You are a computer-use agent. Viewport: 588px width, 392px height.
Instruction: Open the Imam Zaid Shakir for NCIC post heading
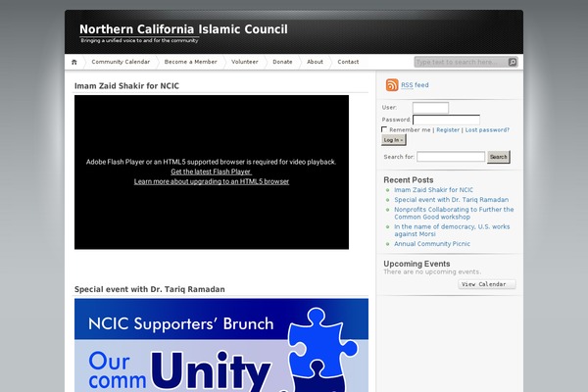(126, 86)
